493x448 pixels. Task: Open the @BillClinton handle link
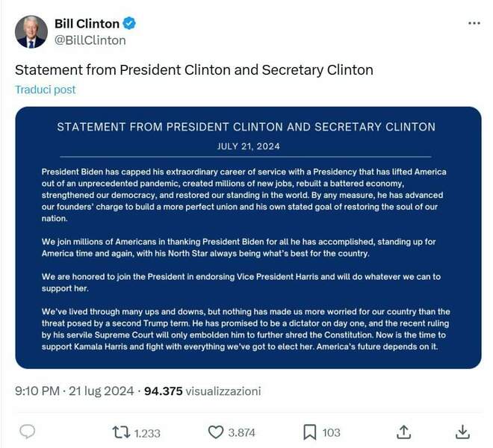(x=90, y=40)
